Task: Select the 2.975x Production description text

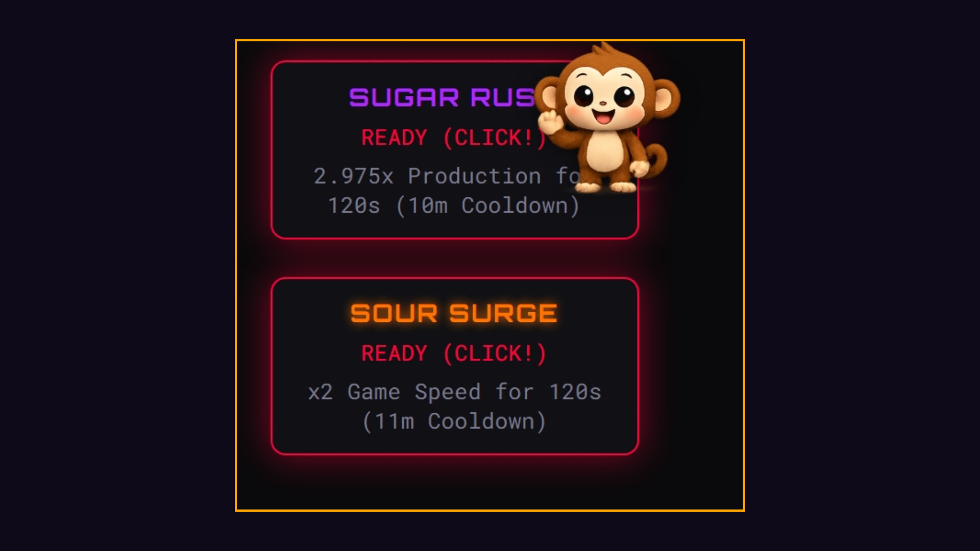Action: (x=447, y=191)
